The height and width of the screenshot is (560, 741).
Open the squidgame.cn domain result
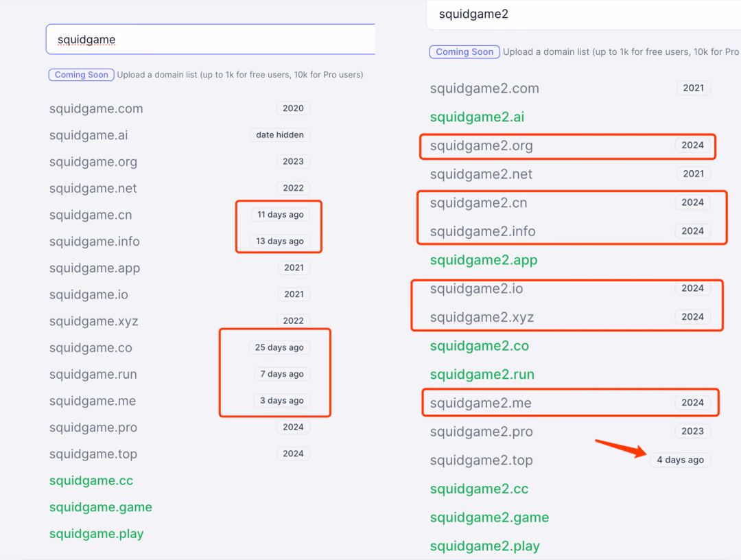coord(91,215)
